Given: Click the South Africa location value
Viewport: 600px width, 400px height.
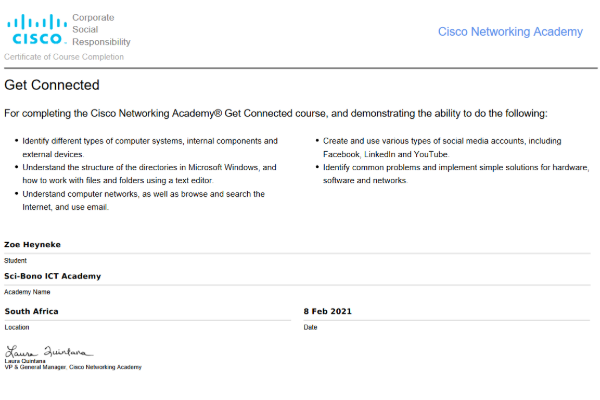Looking at the screenshot, I should [x=32, y=311].
